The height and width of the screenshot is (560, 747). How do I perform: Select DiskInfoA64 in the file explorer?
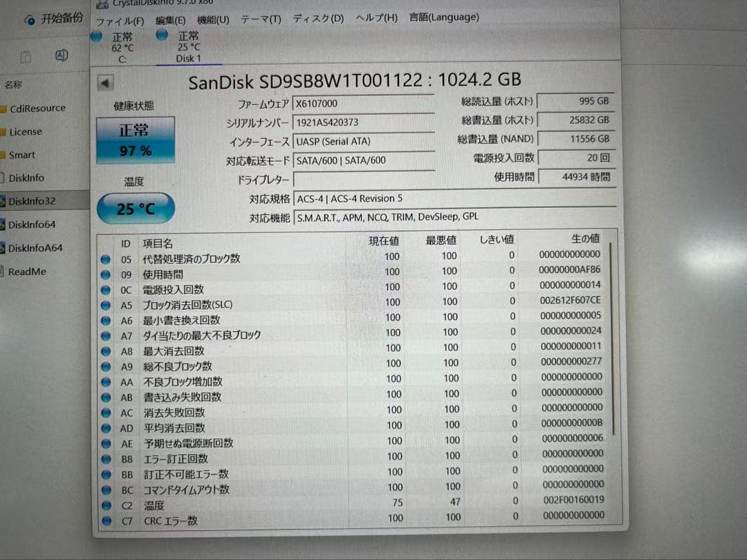tap(35, 248)
